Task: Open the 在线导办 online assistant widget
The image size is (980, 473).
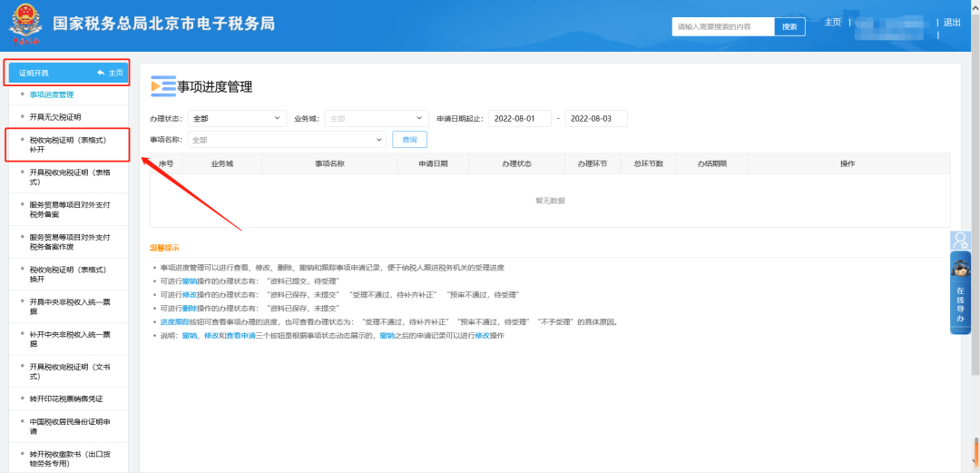Action: tap(960, 292)
